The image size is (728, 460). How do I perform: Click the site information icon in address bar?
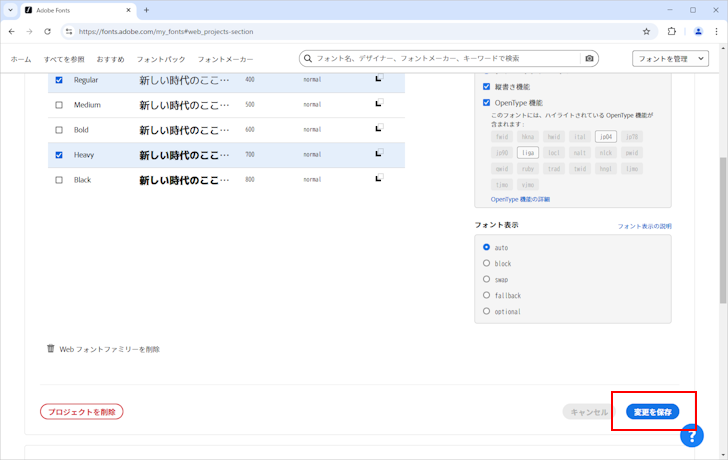pyautogui.click(x=69, y=32)
